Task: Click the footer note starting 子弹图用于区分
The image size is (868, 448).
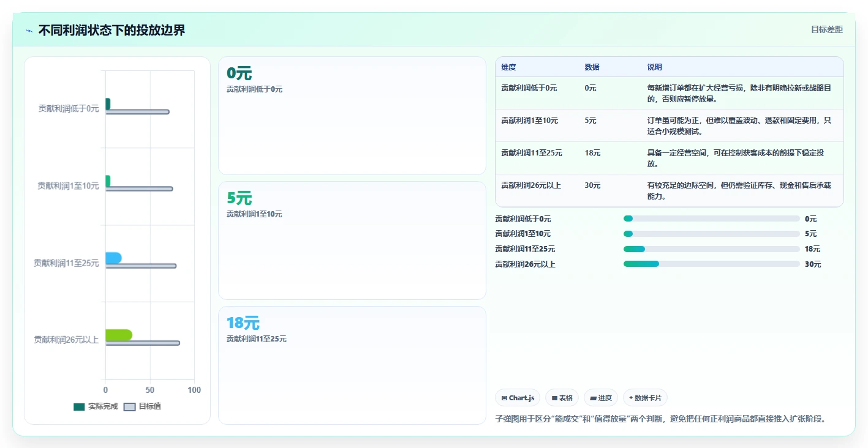Action: 660,419
